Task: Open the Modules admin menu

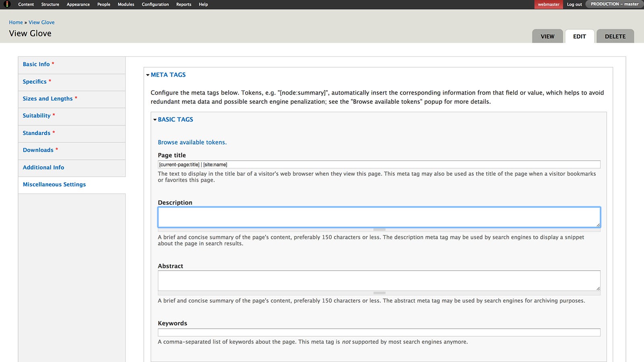Action: tap(126, 4)
